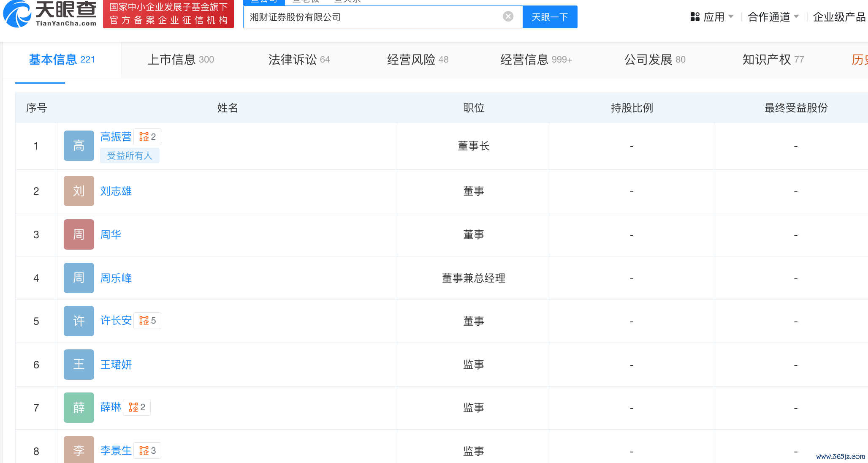Click the TianYanCha logo
Image resolution: width=868 pixels, height=463 pixels.
point(50,14)
